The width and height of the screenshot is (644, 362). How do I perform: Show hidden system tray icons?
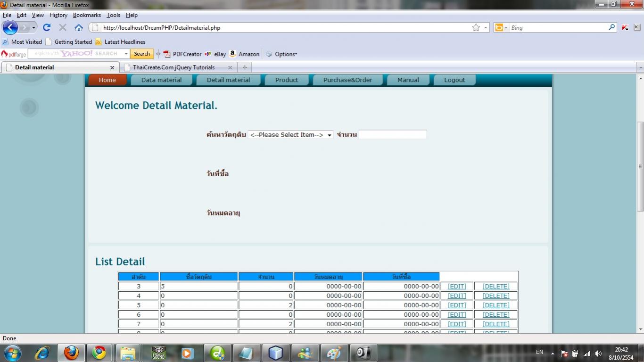tap(553, 353)
